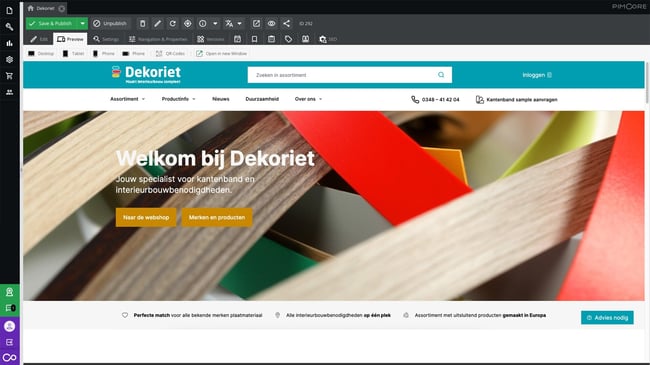Viewport: 650px width, 365px height.
Task: Click the Advies nodig button
Action: [607, 318]
